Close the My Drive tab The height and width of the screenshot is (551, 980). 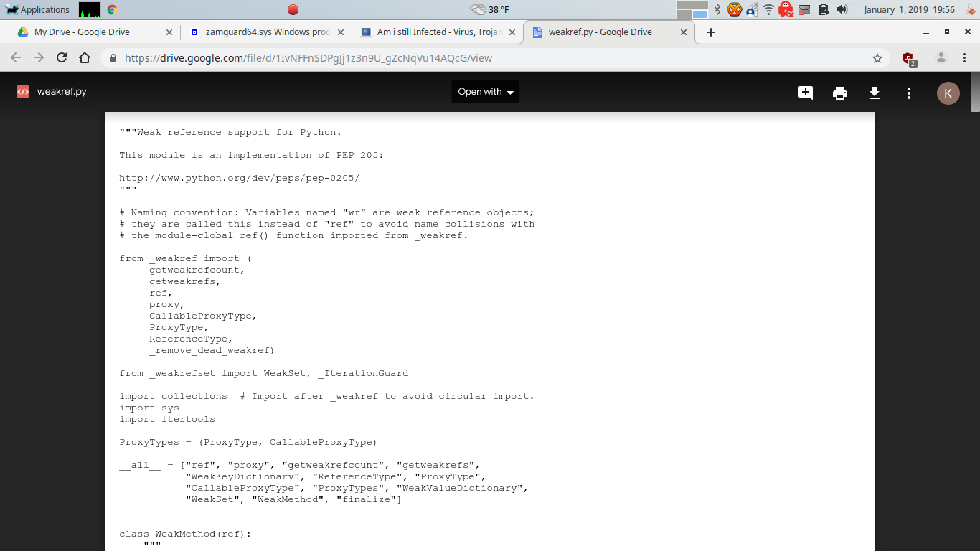pyautogui.click(x=169, y=32)
